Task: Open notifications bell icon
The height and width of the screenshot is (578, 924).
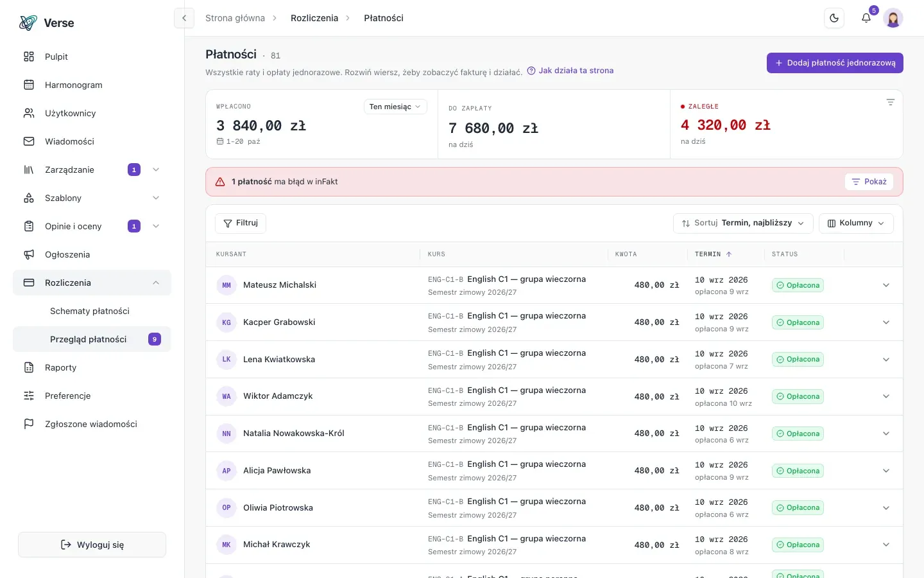Action: (x=866, y=18)
